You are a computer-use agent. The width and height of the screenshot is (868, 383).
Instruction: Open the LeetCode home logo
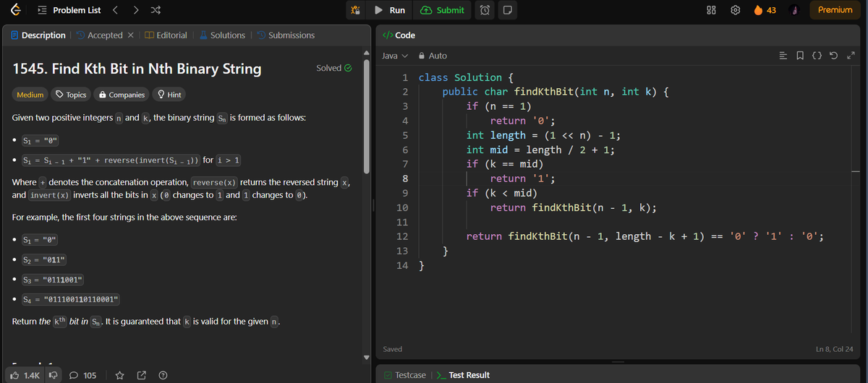pos(17,10)
